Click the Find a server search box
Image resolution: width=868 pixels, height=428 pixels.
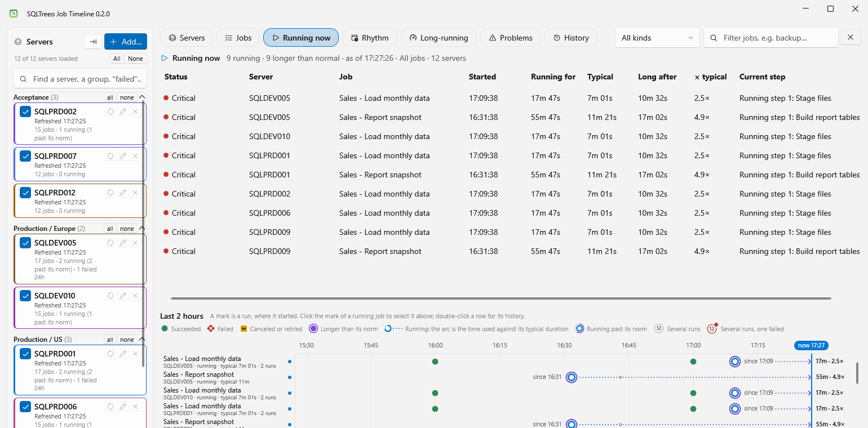[80, 79]
